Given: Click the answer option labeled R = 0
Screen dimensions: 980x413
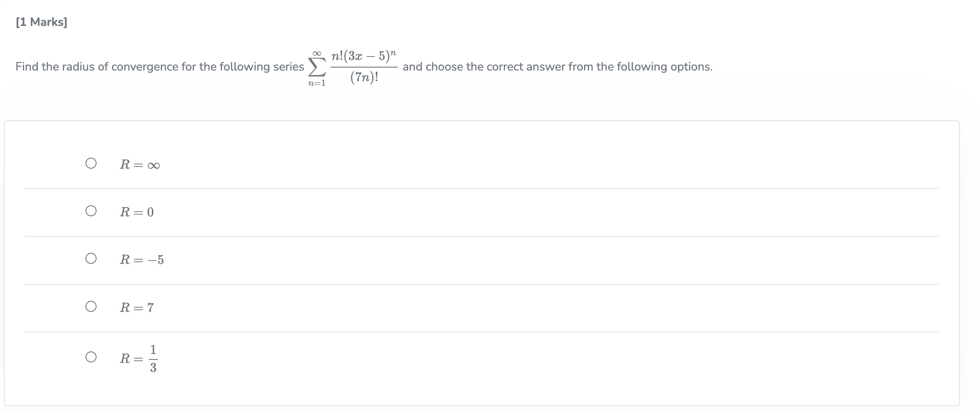Looking at the screenshot, I should (x=137, y=212).
